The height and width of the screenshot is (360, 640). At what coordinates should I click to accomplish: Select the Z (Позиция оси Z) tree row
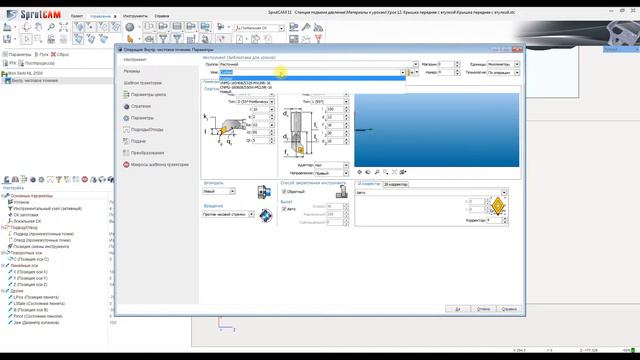click(x=31, y=284)
